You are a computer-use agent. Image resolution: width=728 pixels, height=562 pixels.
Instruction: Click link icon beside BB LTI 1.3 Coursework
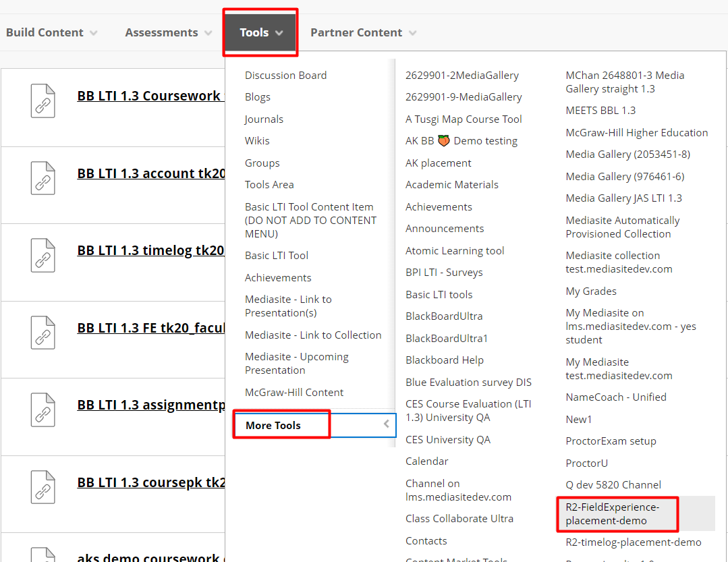pyautogui.click(x=43, y=101)
